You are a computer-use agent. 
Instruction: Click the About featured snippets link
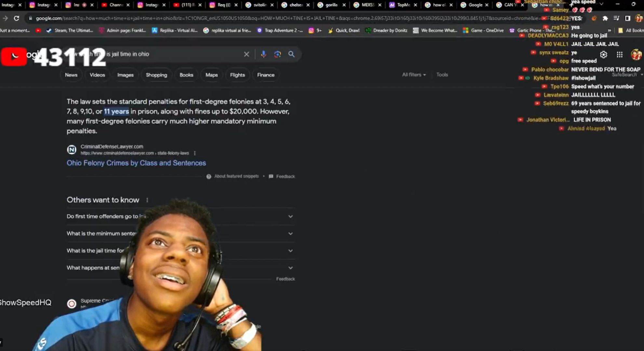tap(236, 176)
